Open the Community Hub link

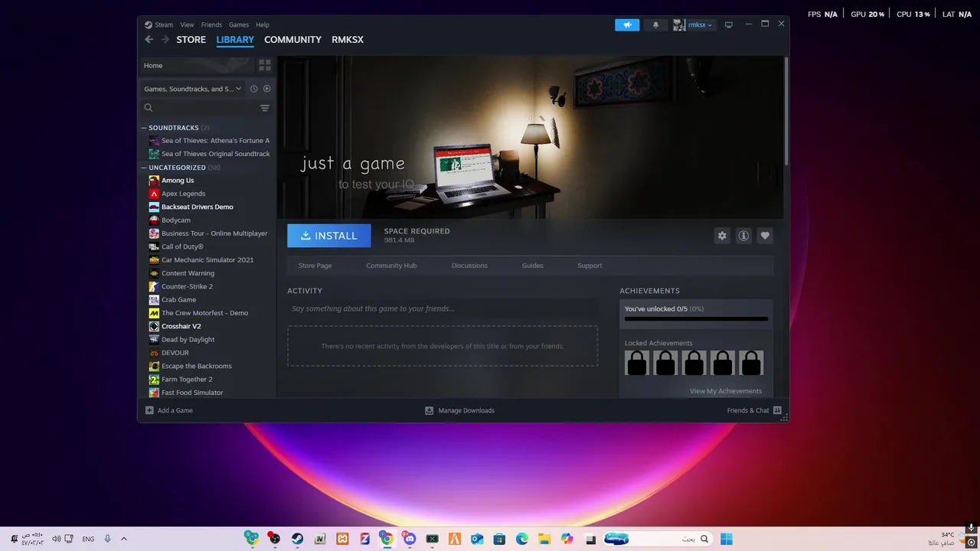[x=391, y=266]
